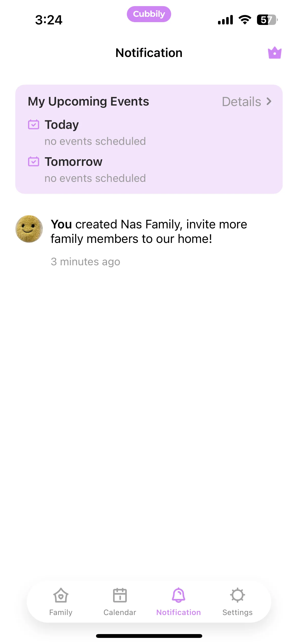
Task: Tap the Tomorrow calendar check icon
Action: (34, 161)
